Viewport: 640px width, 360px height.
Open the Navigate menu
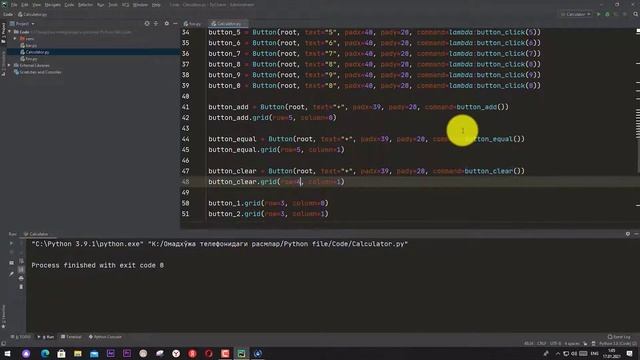coord(53,5)
